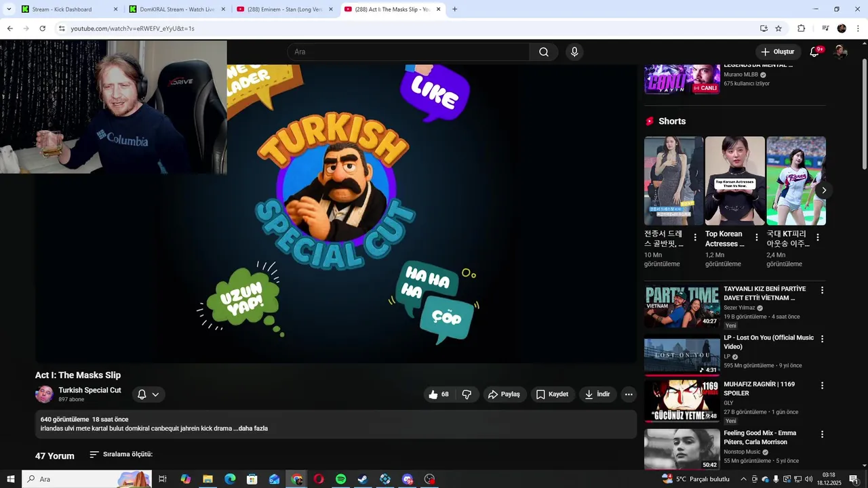Open Spotify from taskbar

point(340,479)
